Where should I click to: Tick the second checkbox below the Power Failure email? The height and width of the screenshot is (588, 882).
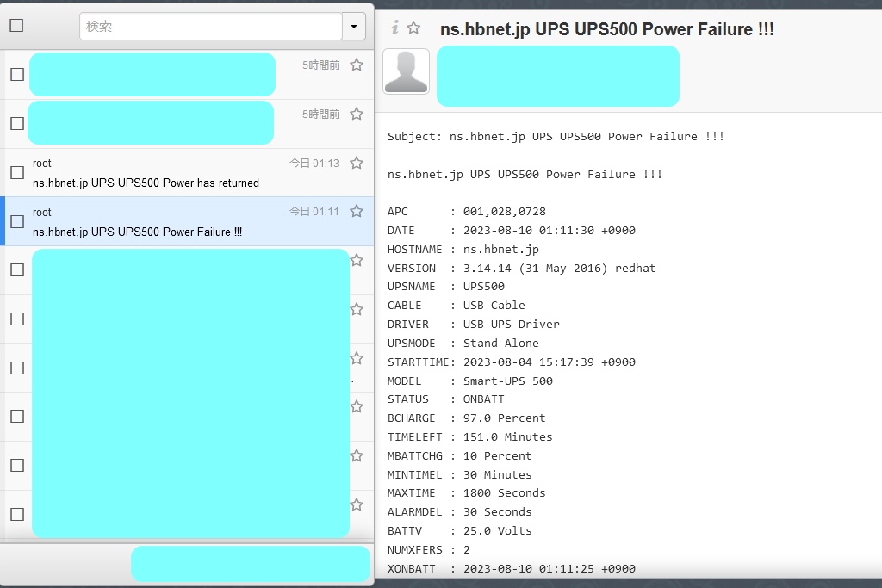click(17, 319)
